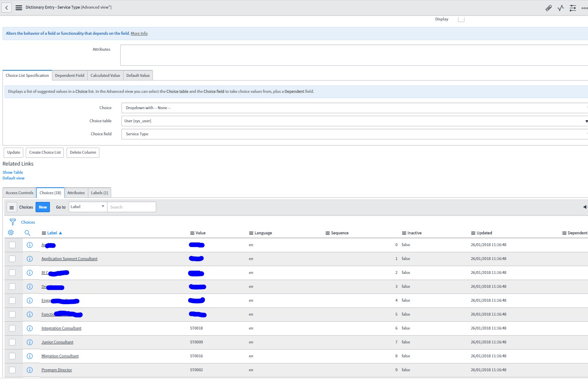This screenshot has width=588, height=379.
Task: Sort by the Label column header
Action: coord(52,233)
